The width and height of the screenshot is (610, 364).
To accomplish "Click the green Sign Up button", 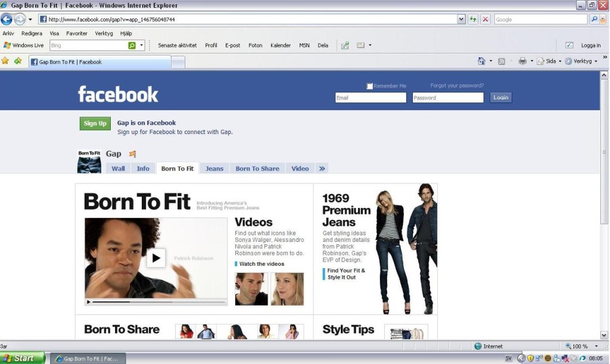I will (x=95, y=123).
